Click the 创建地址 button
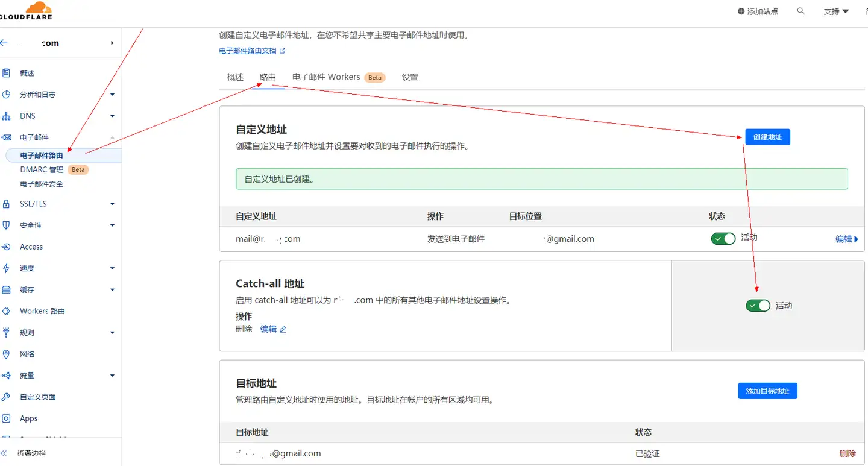 click(767, 137)
